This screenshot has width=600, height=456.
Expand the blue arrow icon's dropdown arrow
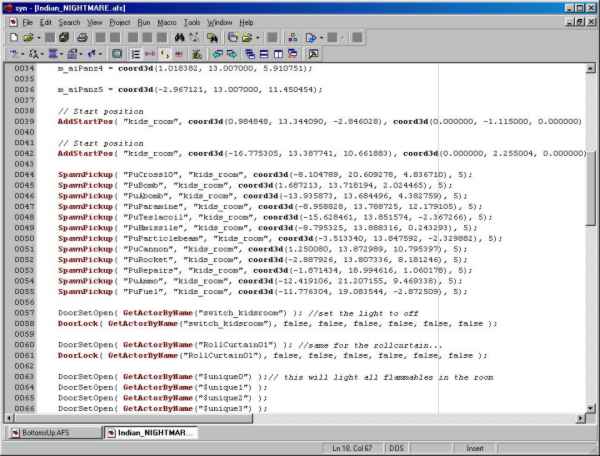click(100, 54)
